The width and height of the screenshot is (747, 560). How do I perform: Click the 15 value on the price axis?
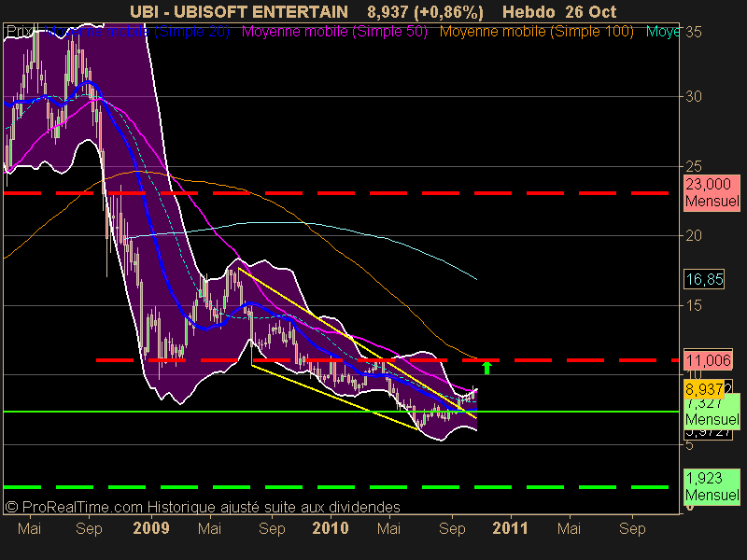point(694,305)
